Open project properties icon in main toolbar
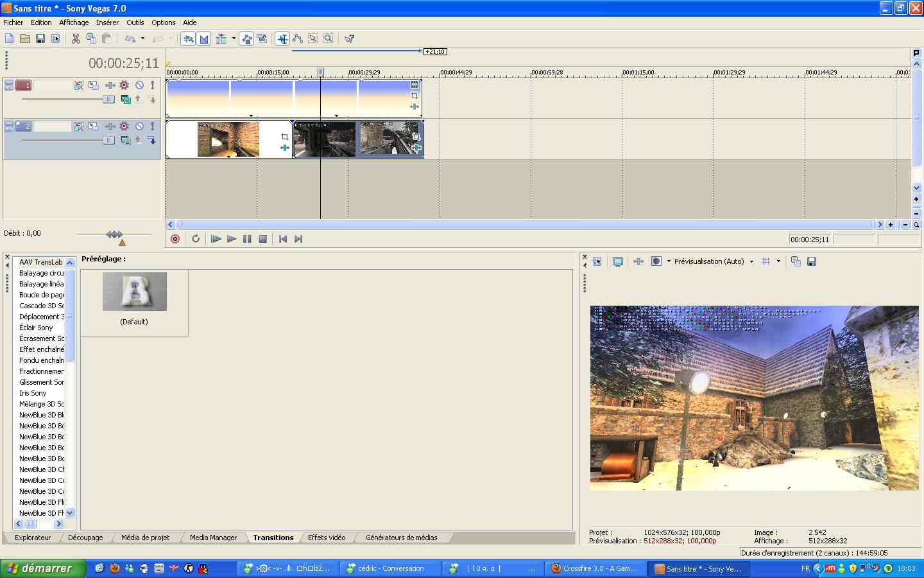Screen dimensions: 924x578 55,39
